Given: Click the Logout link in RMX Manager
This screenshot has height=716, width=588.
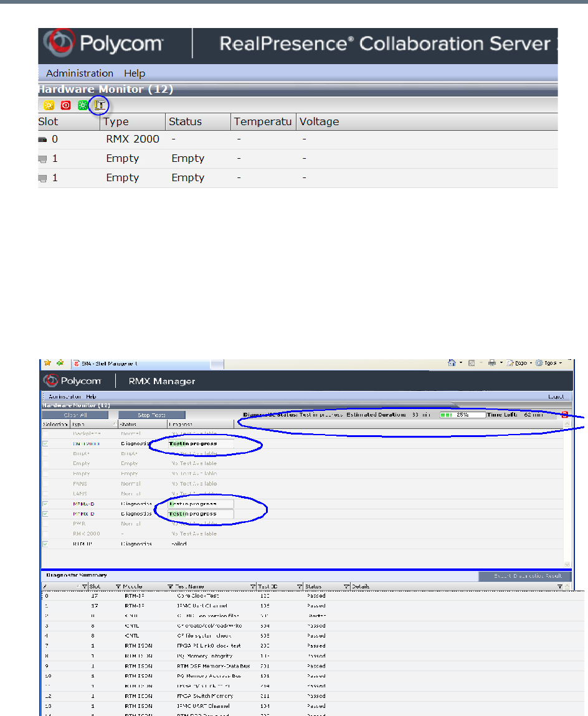Looking at the screenshot, I should pyautogui.click(x=556, y=397).
